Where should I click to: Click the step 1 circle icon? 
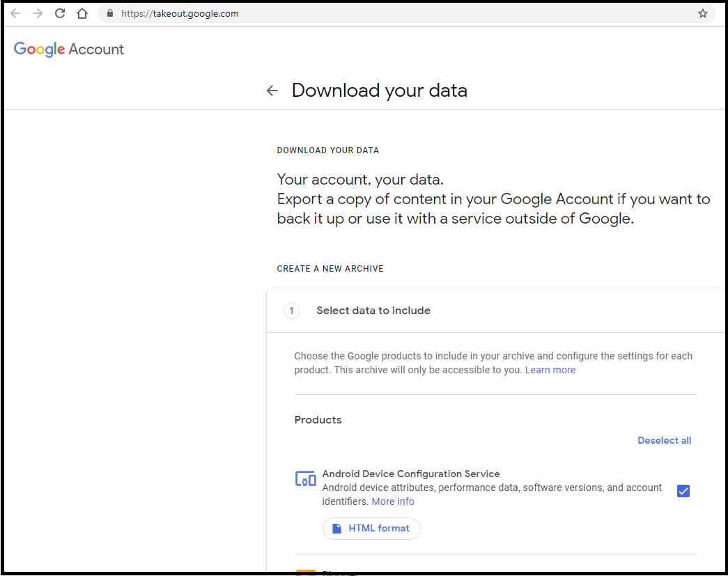click(x=292, y=311)
